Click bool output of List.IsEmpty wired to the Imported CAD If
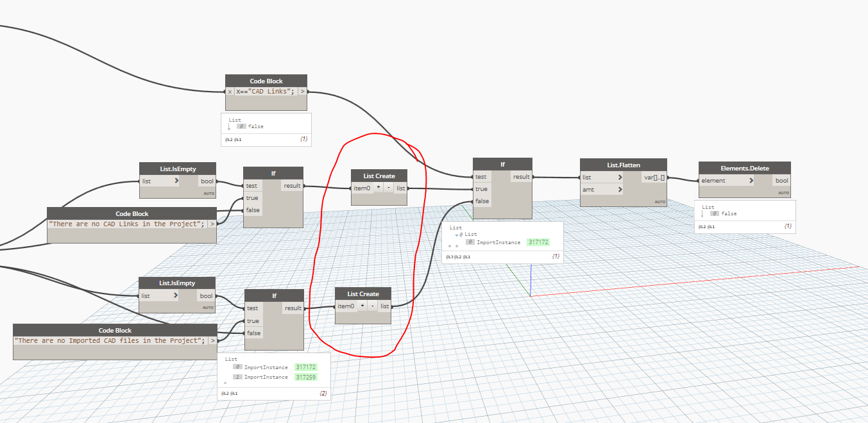Viewport: 868px width, 423px height. (x=206, y=296)
